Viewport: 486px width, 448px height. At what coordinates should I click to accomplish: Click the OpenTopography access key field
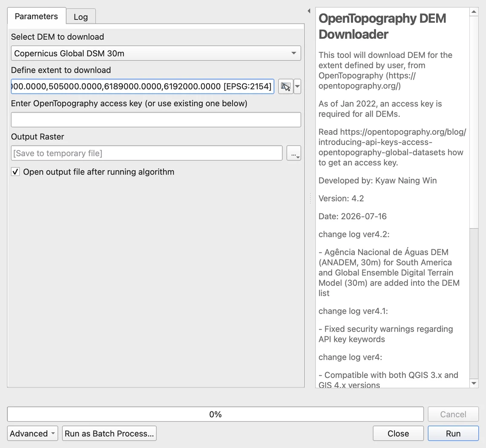point(156,120)
